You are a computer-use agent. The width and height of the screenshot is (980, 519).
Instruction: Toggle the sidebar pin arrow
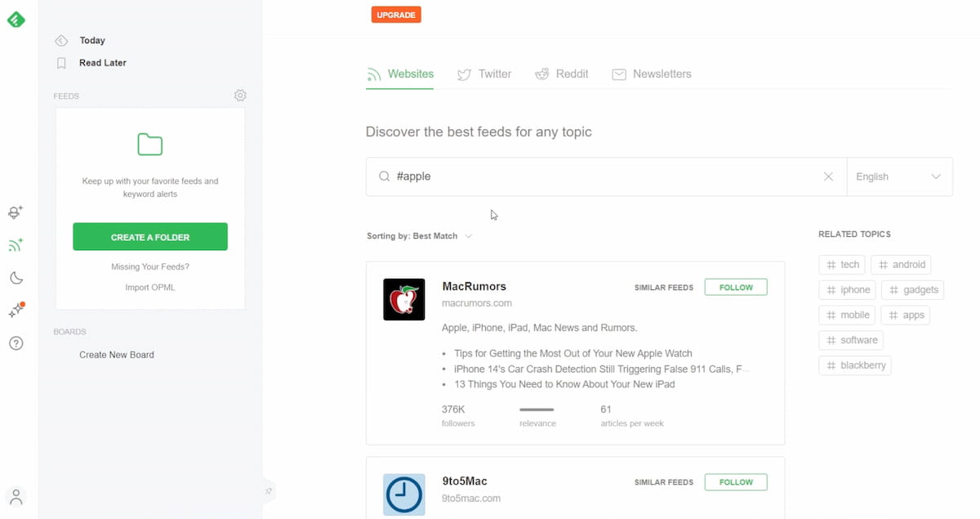269,490
